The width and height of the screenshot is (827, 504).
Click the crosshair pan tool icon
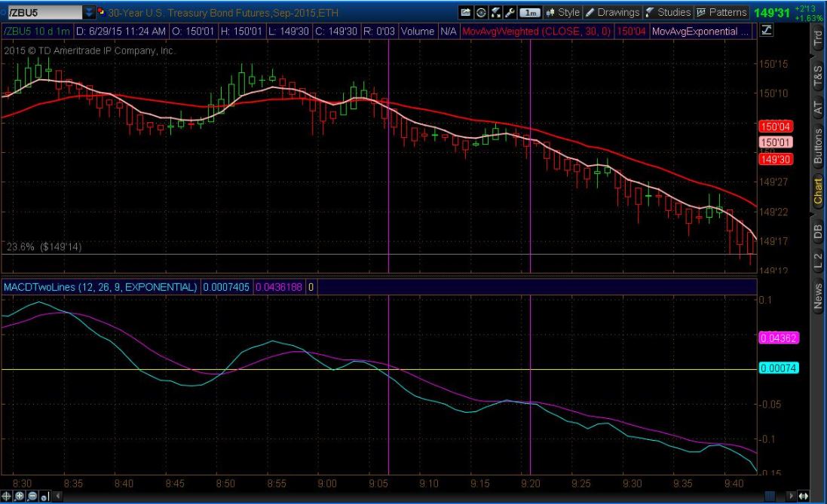[6, 496]
